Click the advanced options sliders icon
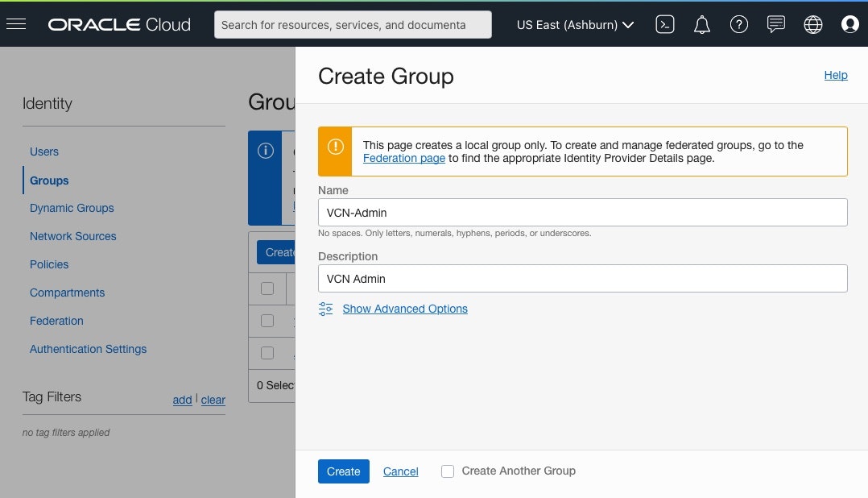 [x=325, y=309]
